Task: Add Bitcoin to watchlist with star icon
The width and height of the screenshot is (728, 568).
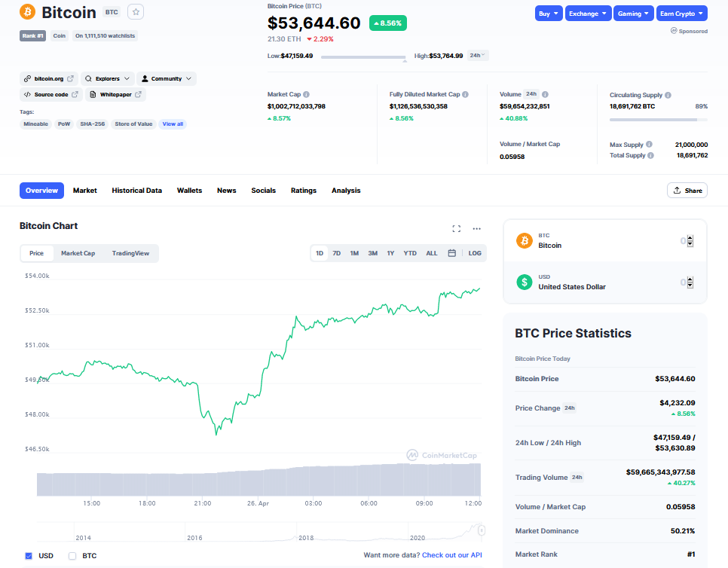Action: click(x=136, y=12)
